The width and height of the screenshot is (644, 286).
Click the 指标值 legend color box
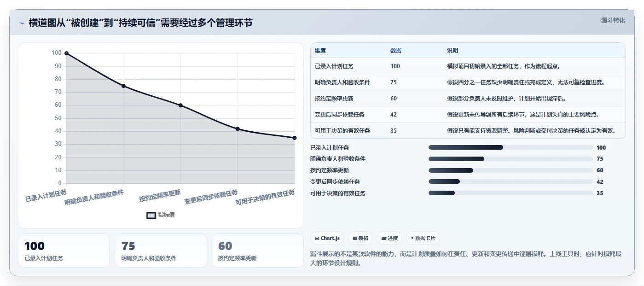[x=151, y=215]
